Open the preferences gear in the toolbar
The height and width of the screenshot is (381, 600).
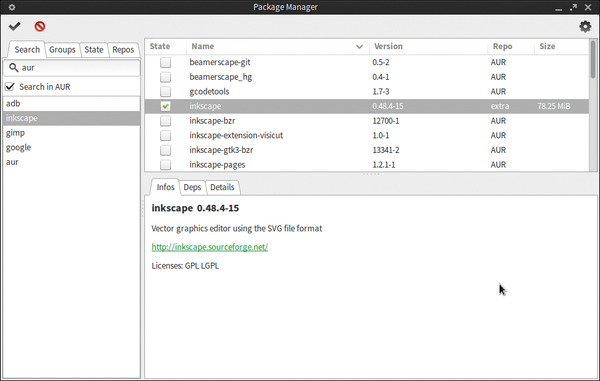tap(585, 26)
